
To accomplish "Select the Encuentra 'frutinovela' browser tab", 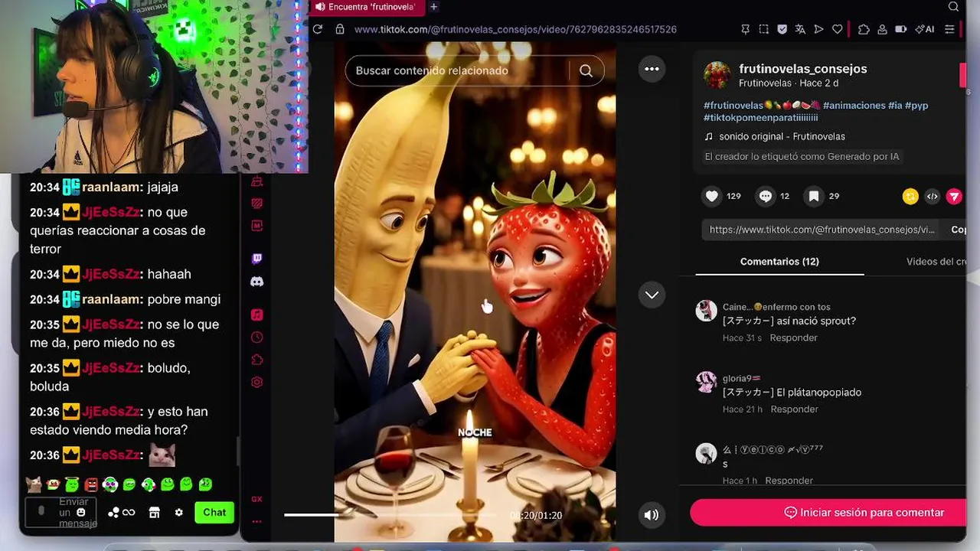I will point(367,7).
